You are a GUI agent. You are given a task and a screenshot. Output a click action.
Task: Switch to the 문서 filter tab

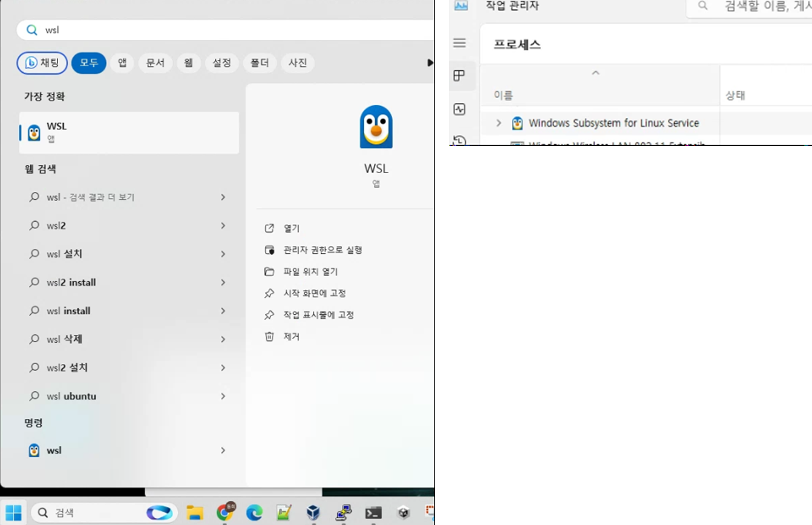click(156, 63)
